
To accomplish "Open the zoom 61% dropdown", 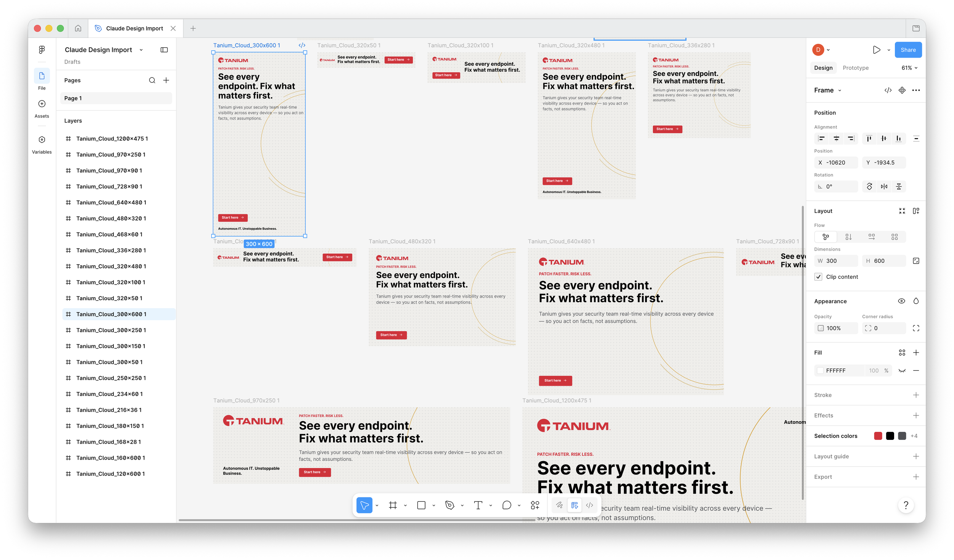I will pyautogui.click(x=909, y=68).
